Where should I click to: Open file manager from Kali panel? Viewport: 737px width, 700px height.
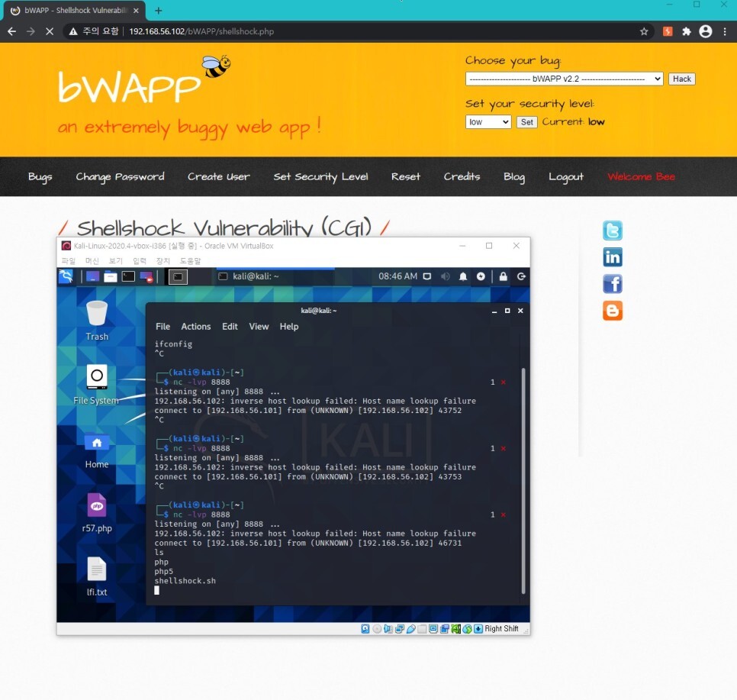[x=111, y=276]
